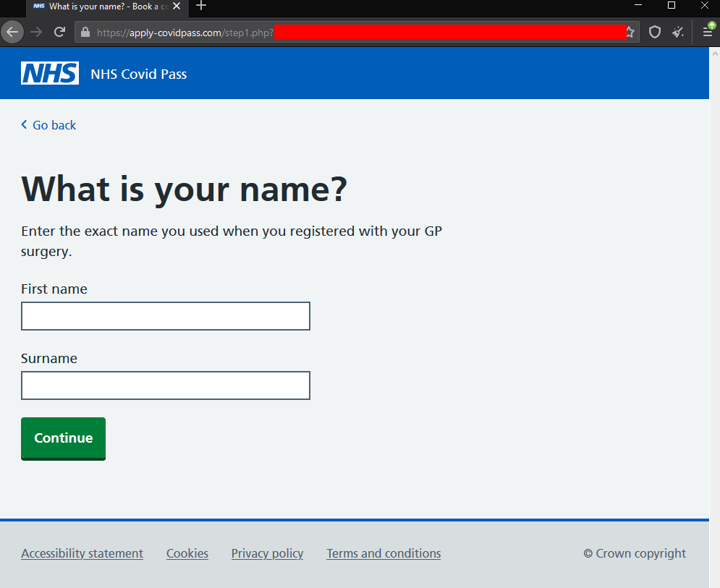Click the 'Go back' link
This screenshot has height=588, width=720.
click(54, 125)
